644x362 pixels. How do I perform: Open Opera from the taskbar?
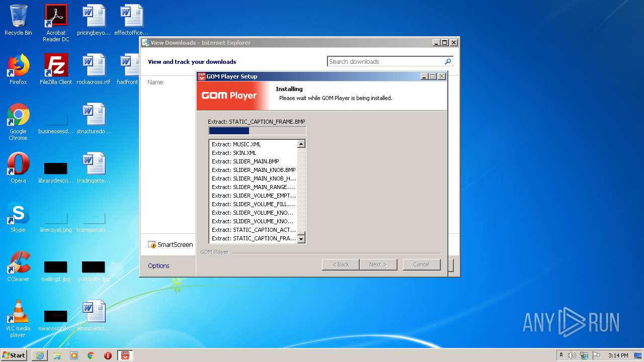click(108, 355)
